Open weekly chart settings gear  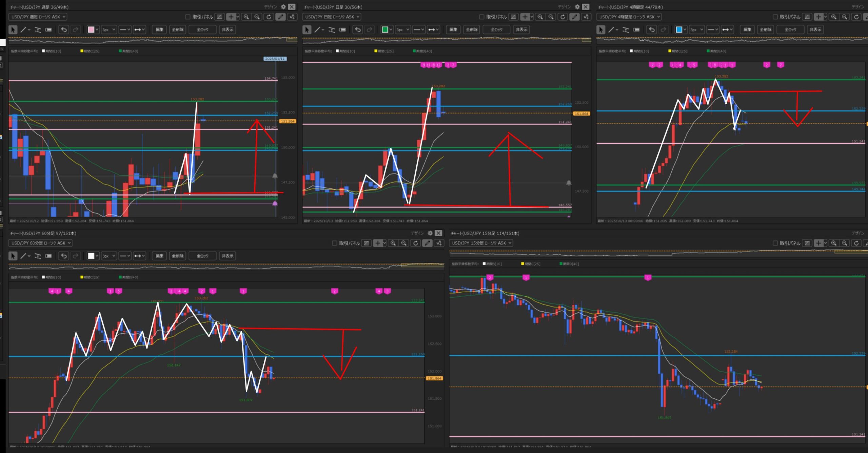(x=283, y=7)
